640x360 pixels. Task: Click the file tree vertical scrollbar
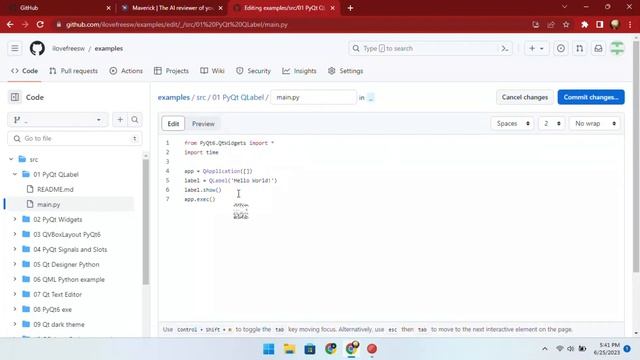pos(146,222)
